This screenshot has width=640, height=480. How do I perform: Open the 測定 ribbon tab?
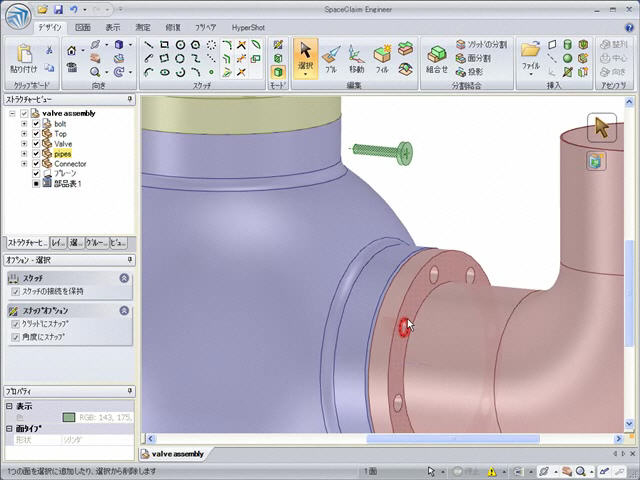pyautogui.click(x=142, y=28)
